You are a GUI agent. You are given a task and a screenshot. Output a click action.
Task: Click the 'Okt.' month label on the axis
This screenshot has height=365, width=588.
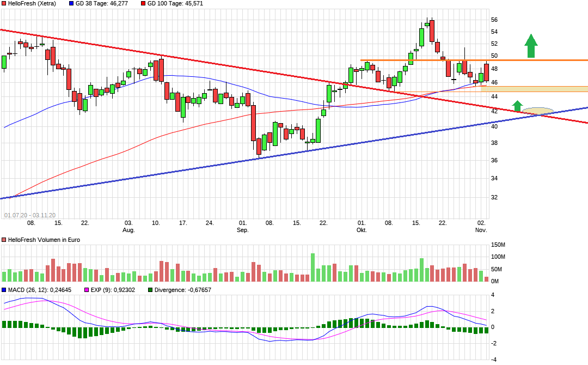click(x=362, y=230)
